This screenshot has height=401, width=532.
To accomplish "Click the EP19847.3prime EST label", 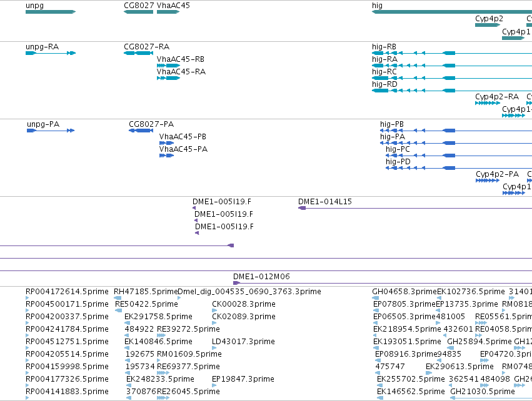I will (x=243, y=379).
